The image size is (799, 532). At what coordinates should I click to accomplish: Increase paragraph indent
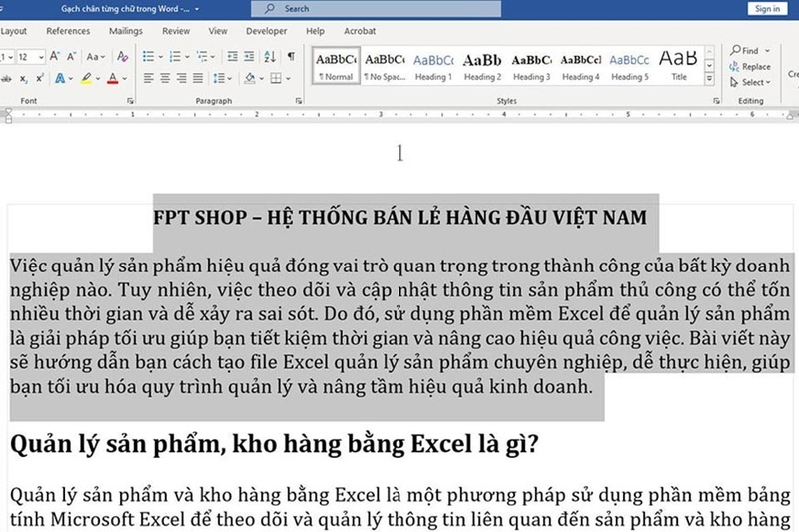[249, 56]
